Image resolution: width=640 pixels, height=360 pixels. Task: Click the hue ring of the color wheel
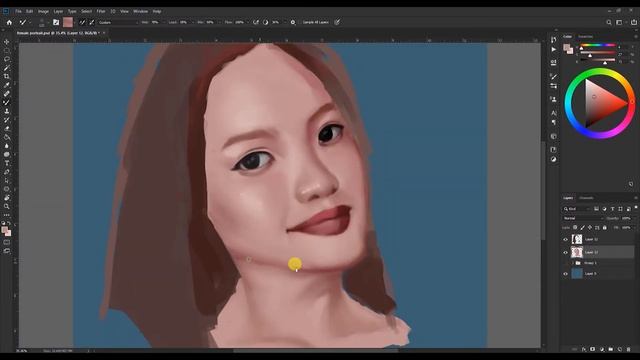[x=599, y=72]
